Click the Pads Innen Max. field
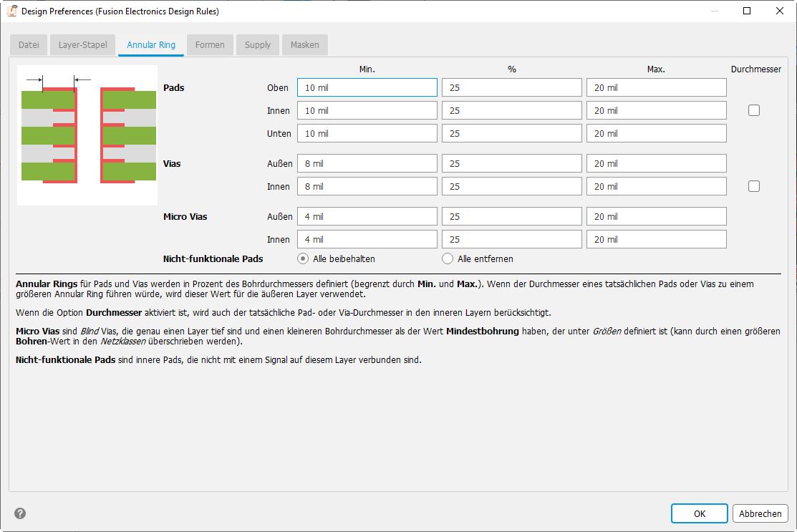The image size is (797, 532). pyautogui.click(x=656, y=110)
